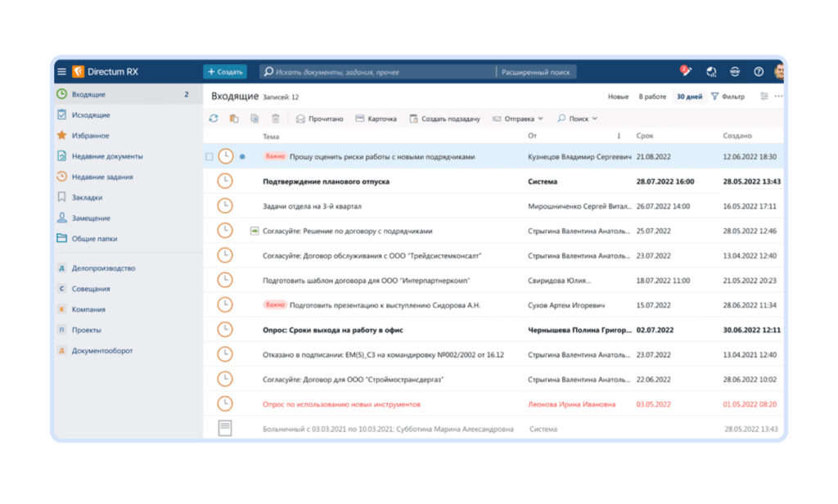Click the Фильтр funnel icon
Screen dimensions: 838x504
(715, 96)
